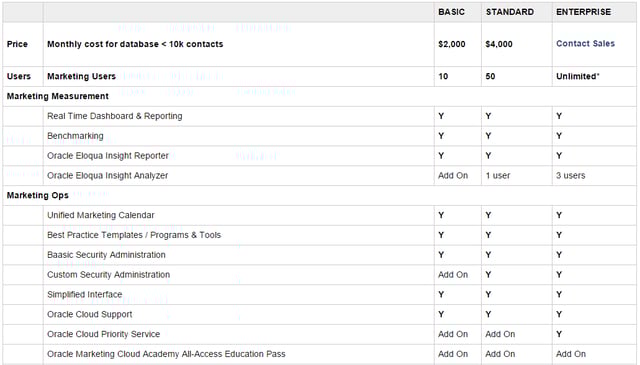Select the Marketing Users label
Image resolution: width=640 pixels, height=365 pixels.
(x=82, y=76)
